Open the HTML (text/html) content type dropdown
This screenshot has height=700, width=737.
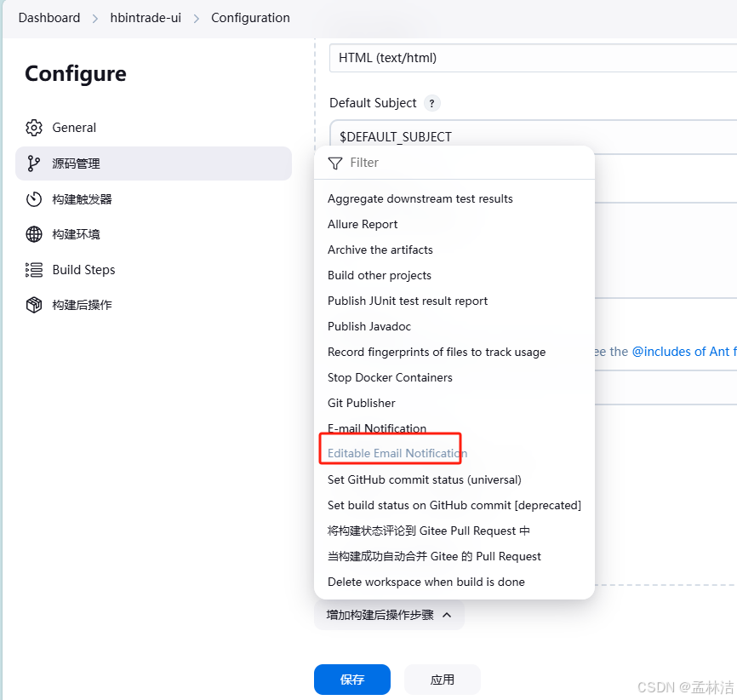pyautogui.click(x=533, y=58)
